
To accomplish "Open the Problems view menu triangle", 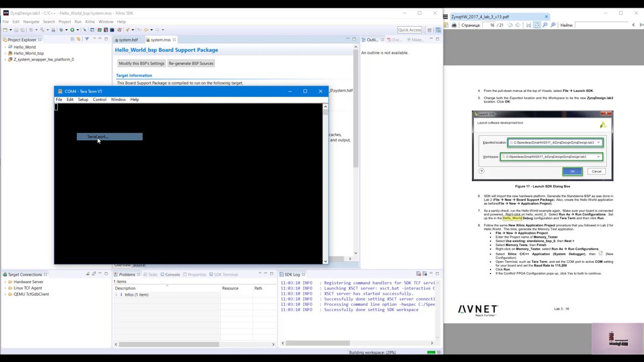I will (260, 273).
